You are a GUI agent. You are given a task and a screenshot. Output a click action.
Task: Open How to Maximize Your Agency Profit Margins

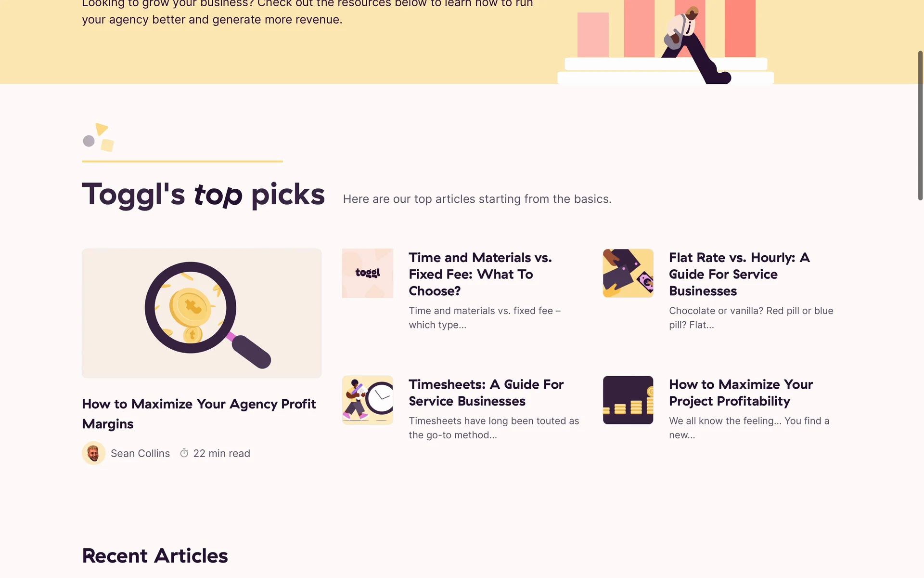pos(198,413)
